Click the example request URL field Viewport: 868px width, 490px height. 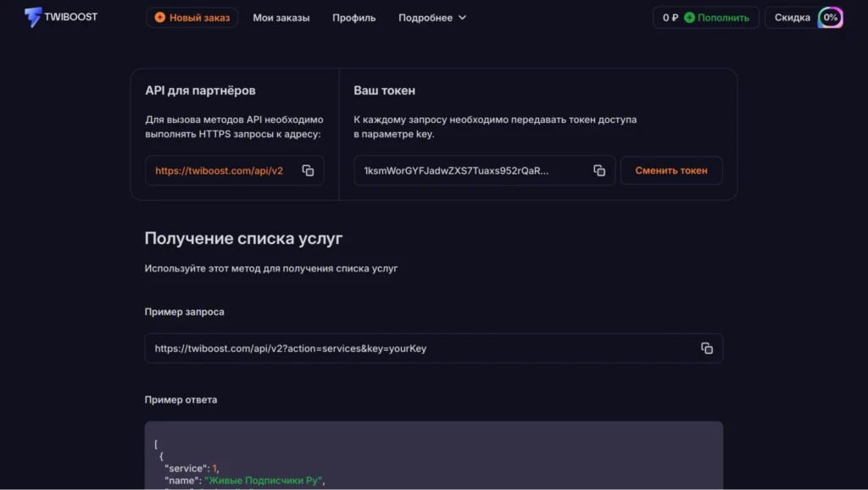point(433,348)
